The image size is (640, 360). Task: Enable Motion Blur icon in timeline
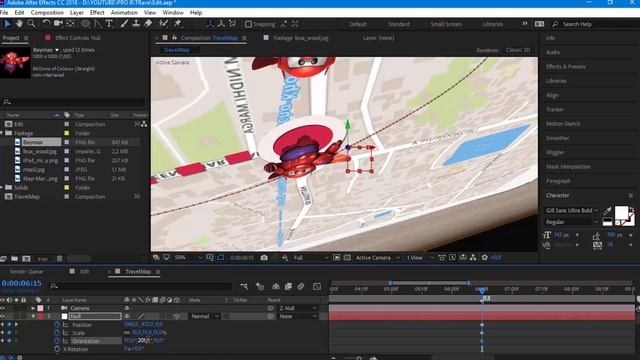pyautogui.click(x=301, y=287)
